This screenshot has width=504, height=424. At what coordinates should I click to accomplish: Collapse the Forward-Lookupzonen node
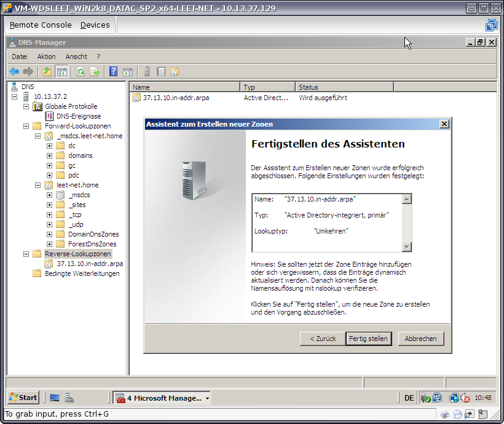tap(26, 126)
